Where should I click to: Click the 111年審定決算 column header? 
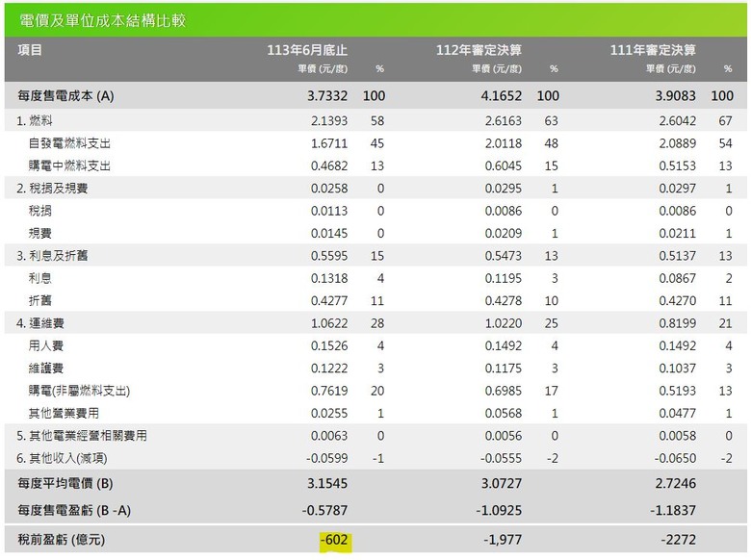click(653, 50)
